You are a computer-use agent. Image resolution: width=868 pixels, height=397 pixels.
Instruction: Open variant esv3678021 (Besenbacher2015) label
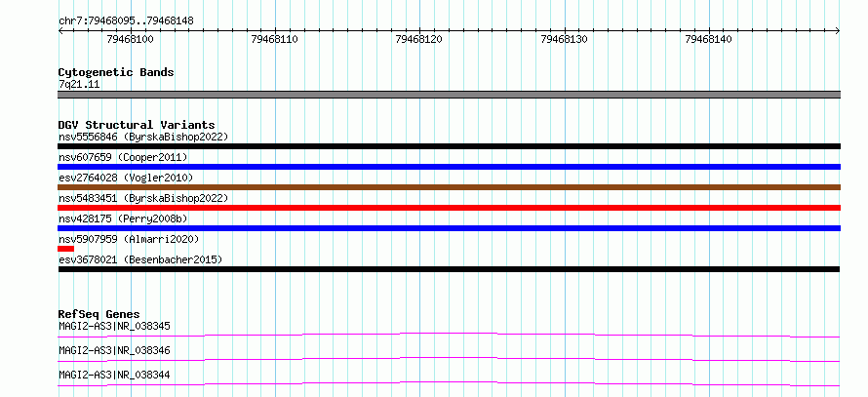pyautogui.click(x=140, y=259)
